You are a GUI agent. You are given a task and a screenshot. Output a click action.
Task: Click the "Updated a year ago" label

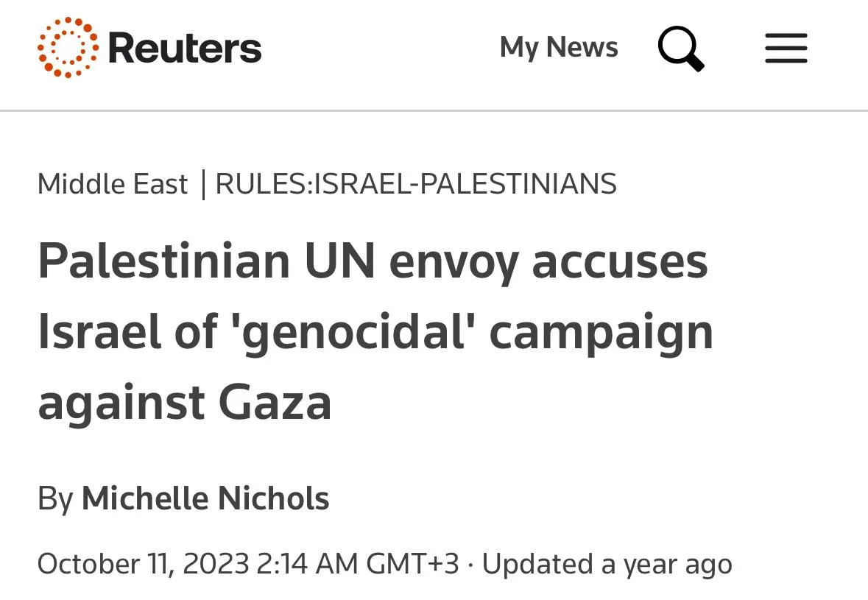pos(607,565)
